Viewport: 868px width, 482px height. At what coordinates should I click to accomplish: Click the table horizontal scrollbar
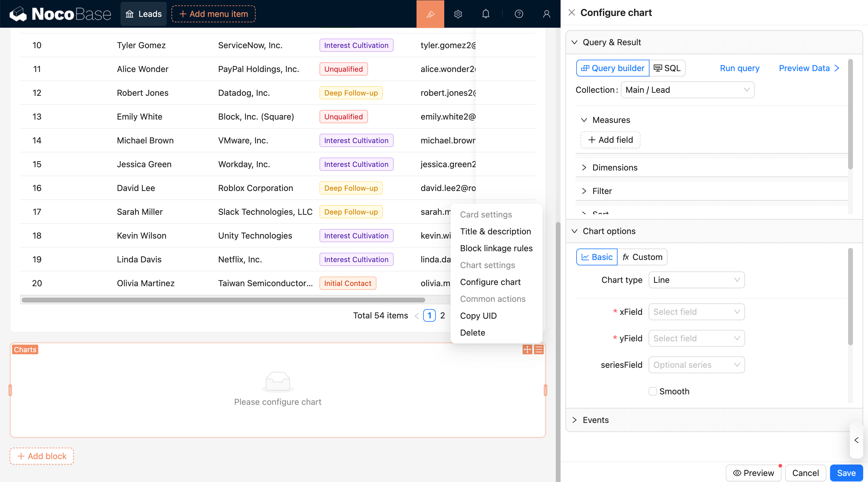[x=223, y=300]
